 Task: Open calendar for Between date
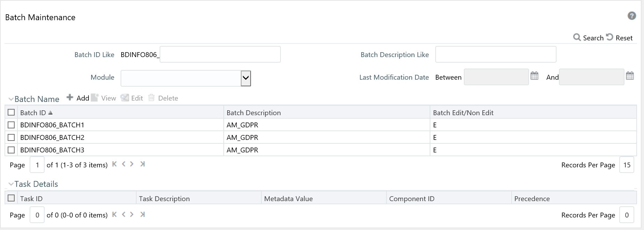534,76
